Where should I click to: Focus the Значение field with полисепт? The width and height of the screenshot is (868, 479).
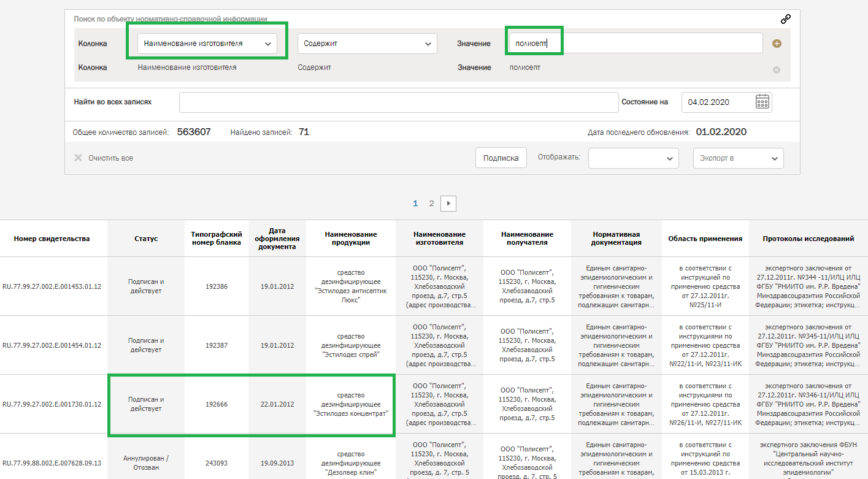(636, 44)
